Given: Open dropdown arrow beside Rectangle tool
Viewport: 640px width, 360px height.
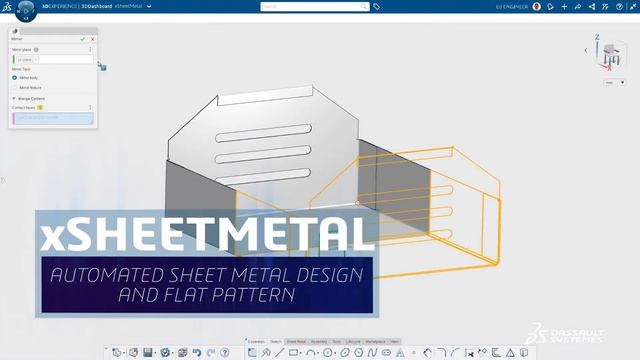Looking at the screenshot, I should click(301, 353).
